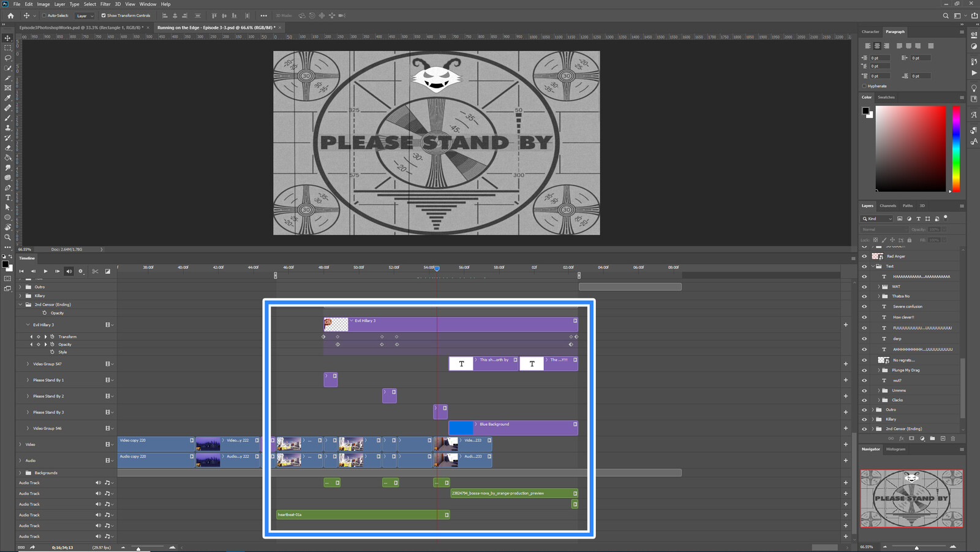Expand Video Group 547 track
Screen dimensions: 980x552
tap(28, 364)
